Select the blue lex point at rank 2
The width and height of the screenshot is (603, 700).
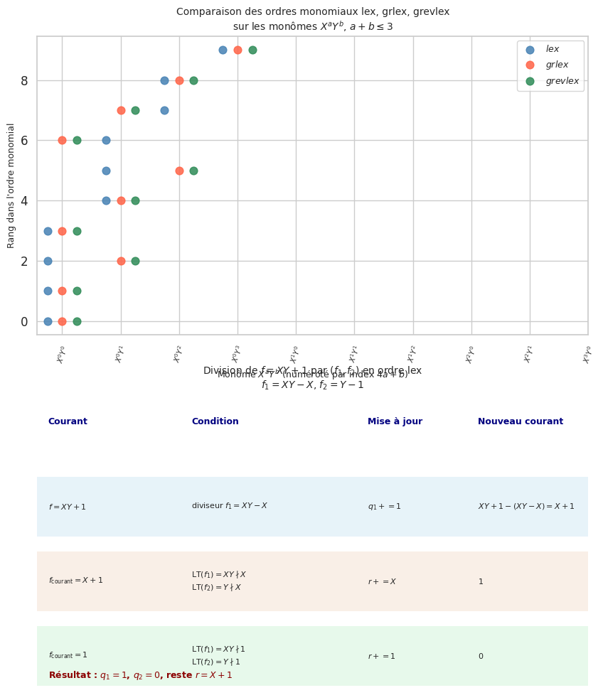pyautogui.click(x=48, y=261)
